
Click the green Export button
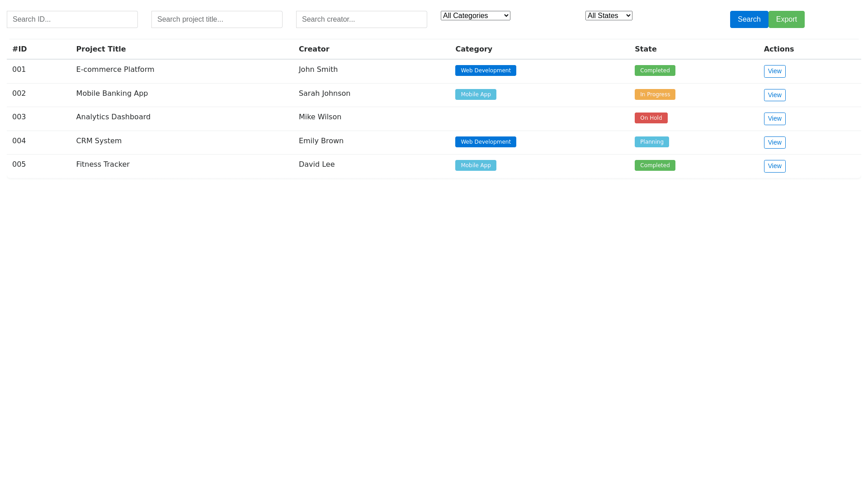pyautogui.click(x=786, y=19)
